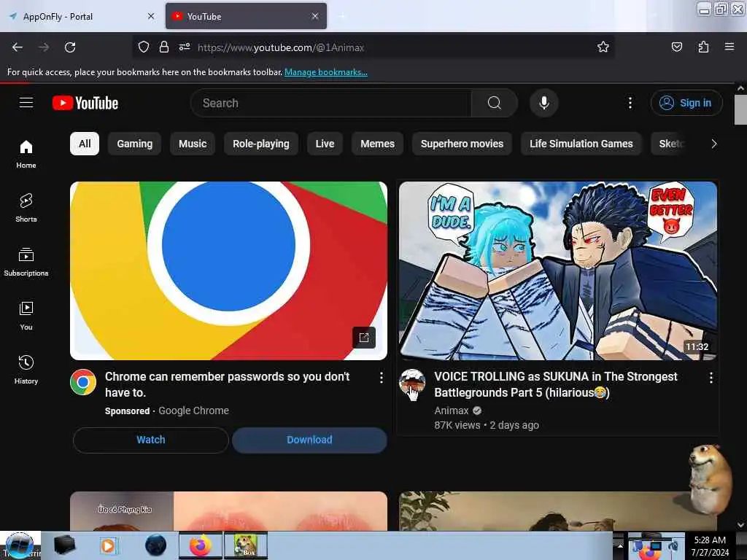The height and width of the screenshot is (560, 747).
Task: Open the Pocket save icon
Action: (x=676, y=47)
